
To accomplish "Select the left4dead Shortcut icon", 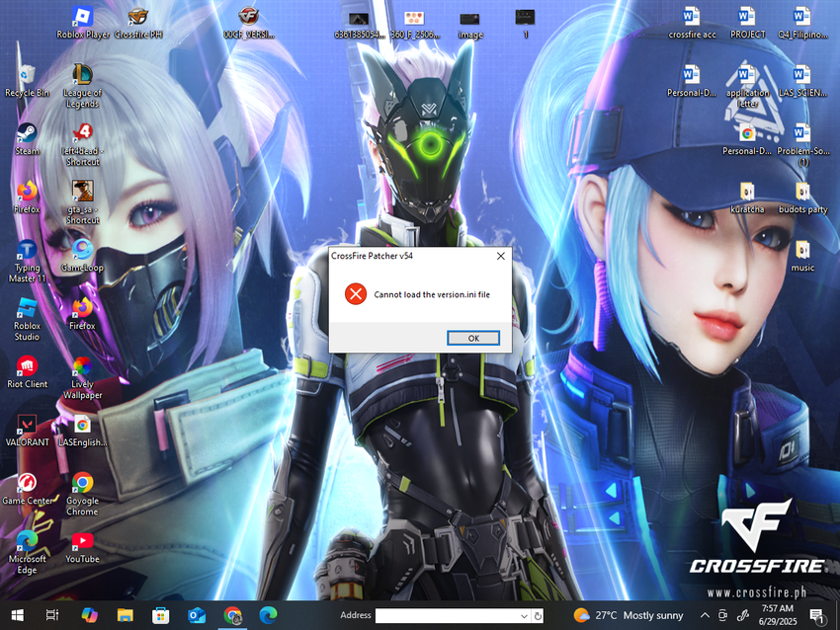I will 82,144.
